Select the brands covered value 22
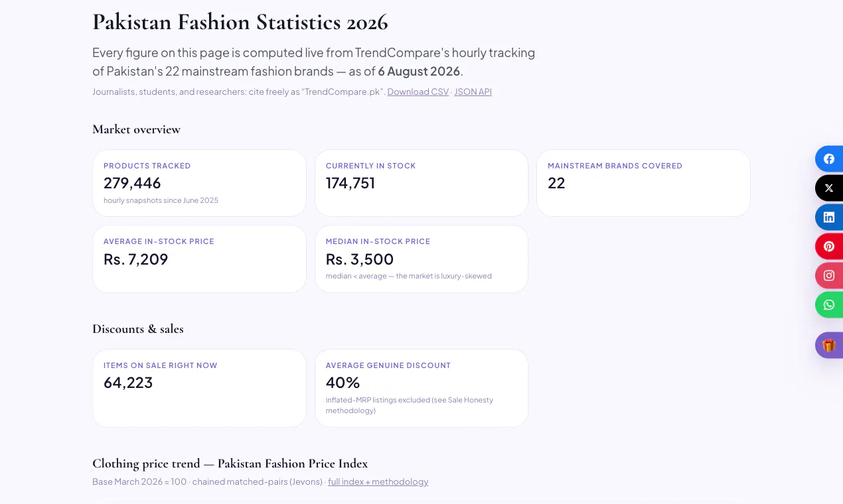 point(556,183)
